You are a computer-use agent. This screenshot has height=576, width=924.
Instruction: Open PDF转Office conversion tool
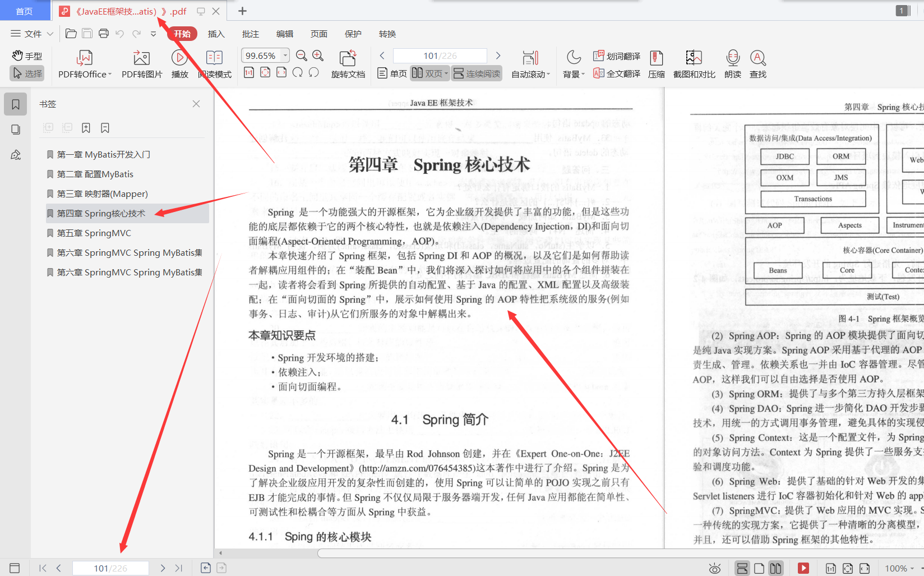pyautogui.click(x=85, y=64)
